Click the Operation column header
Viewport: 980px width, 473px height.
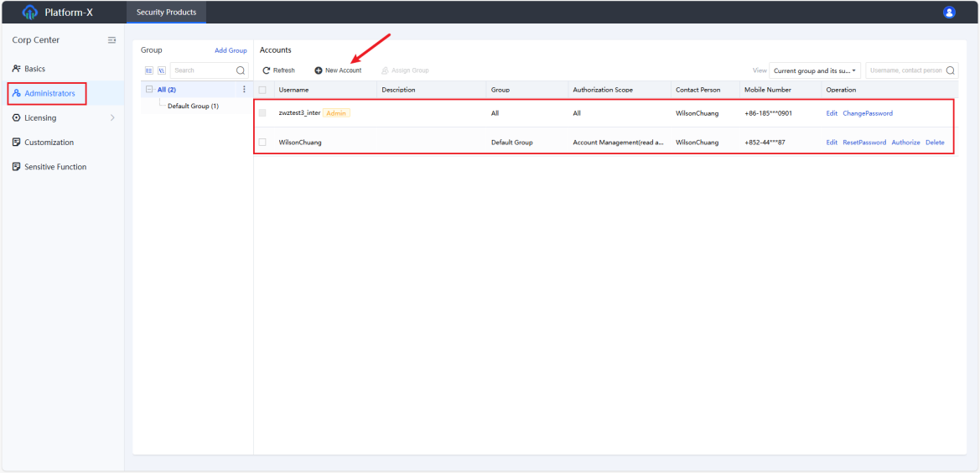tap(841, 90)
